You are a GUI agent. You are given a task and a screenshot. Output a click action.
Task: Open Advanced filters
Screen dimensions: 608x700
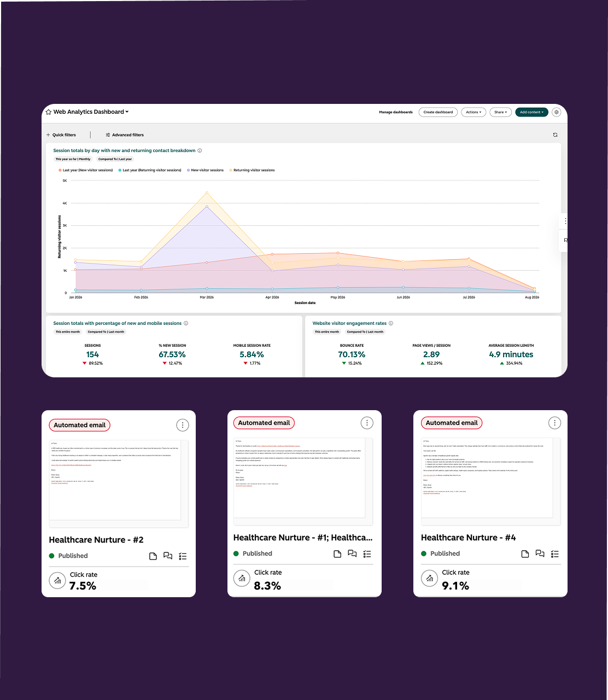(x=125, y=135)
